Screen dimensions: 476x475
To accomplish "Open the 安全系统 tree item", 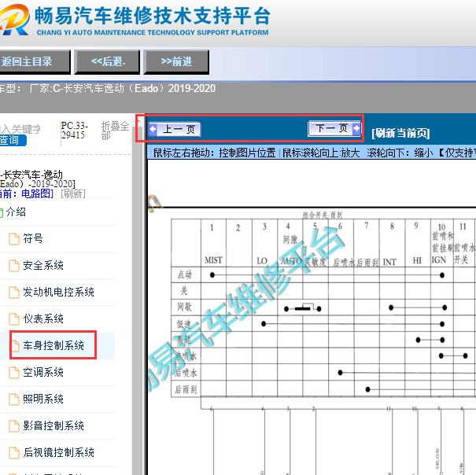I will [43, 265].
